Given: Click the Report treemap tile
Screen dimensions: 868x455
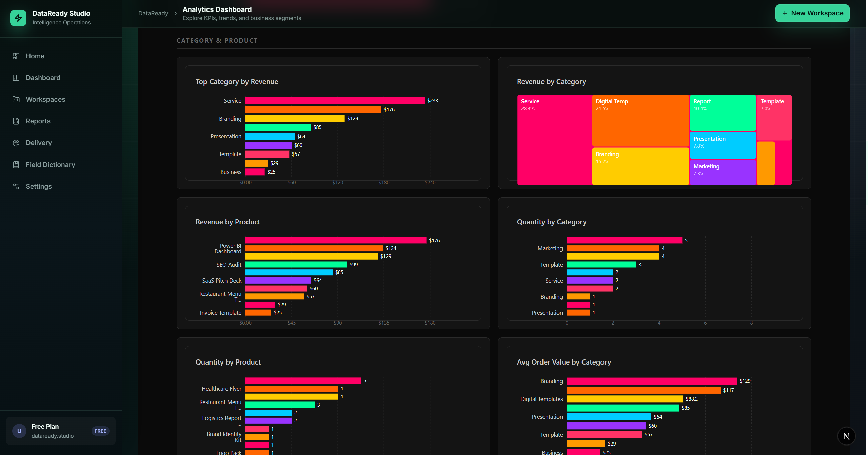Looking at the screenshot, I should (723, 112).
